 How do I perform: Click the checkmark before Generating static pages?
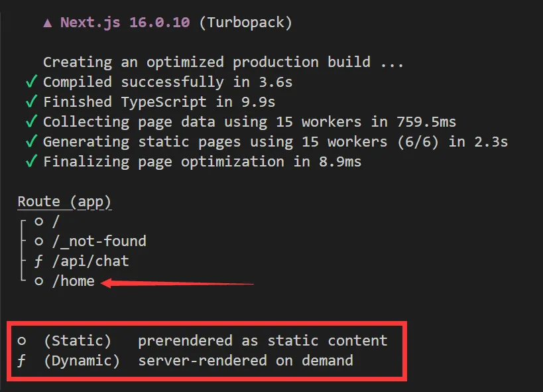[x=30, y=142]
